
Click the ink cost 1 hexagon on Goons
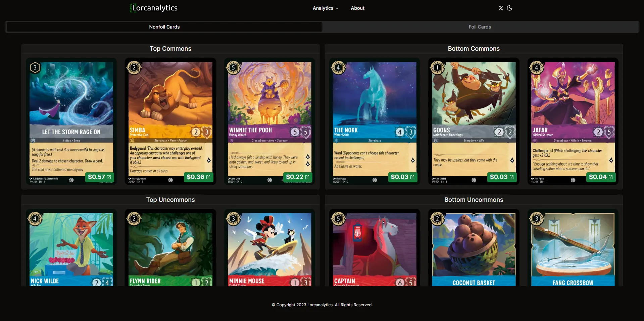click(437, 67)
